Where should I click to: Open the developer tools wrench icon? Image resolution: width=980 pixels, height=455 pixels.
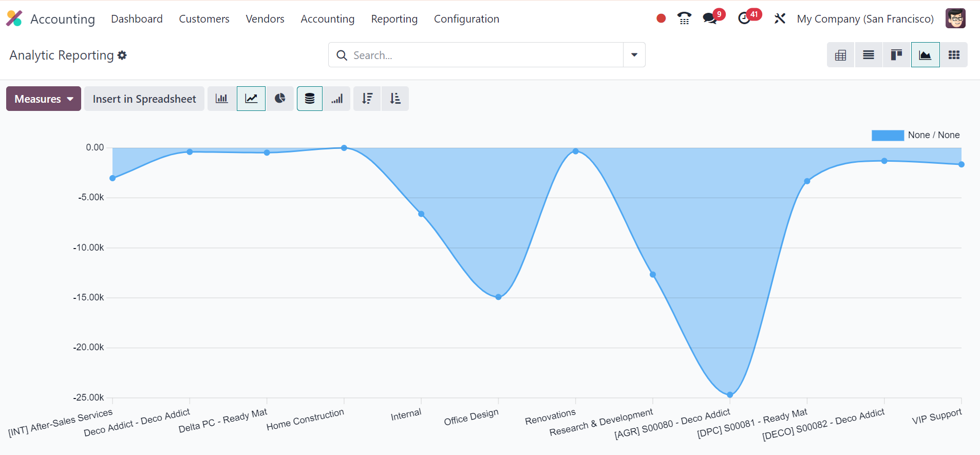[x=780, y=18]
